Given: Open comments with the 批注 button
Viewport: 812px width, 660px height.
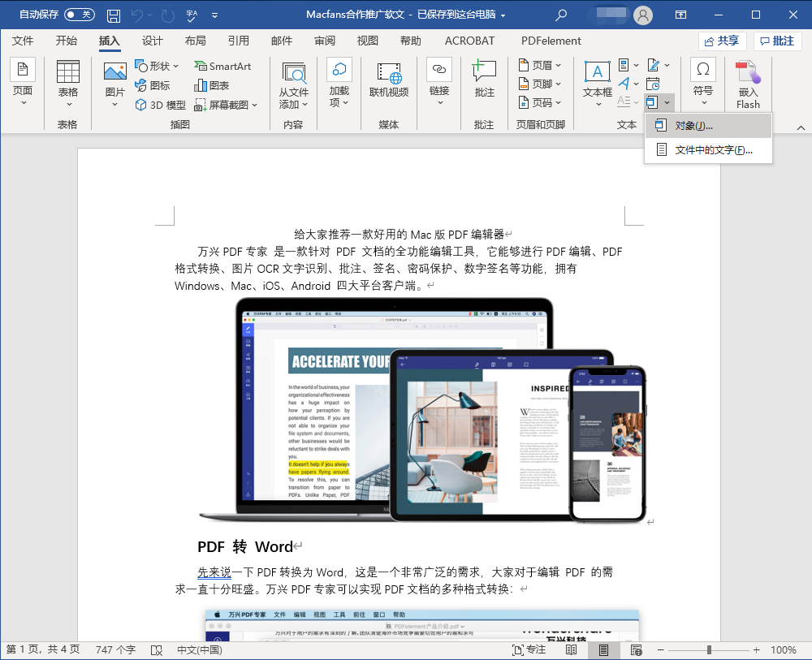Looking at the screenshot, I should 777,41.
